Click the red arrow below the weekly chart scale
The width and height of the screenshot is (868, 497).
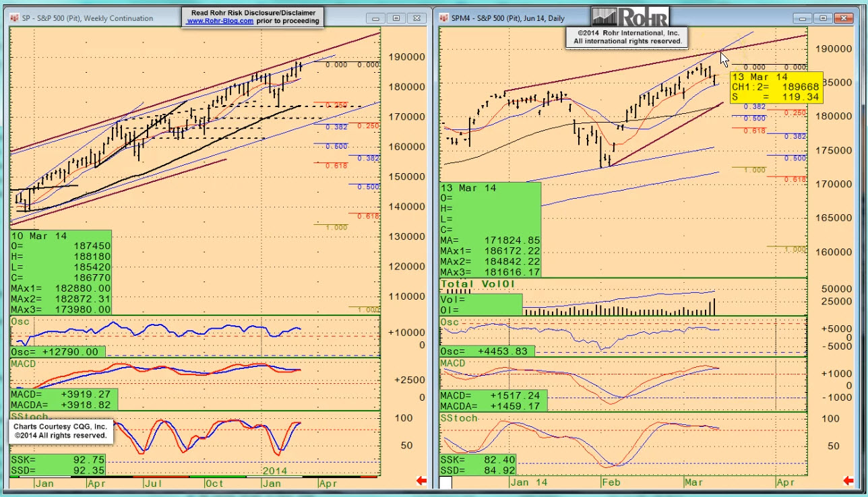(422, 480)
